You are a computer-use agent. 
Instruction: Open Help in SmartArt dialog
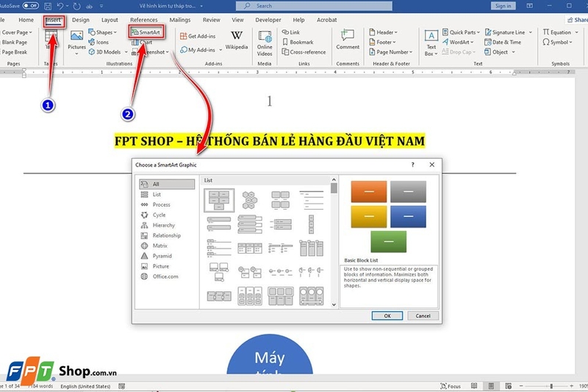[412, 165]
